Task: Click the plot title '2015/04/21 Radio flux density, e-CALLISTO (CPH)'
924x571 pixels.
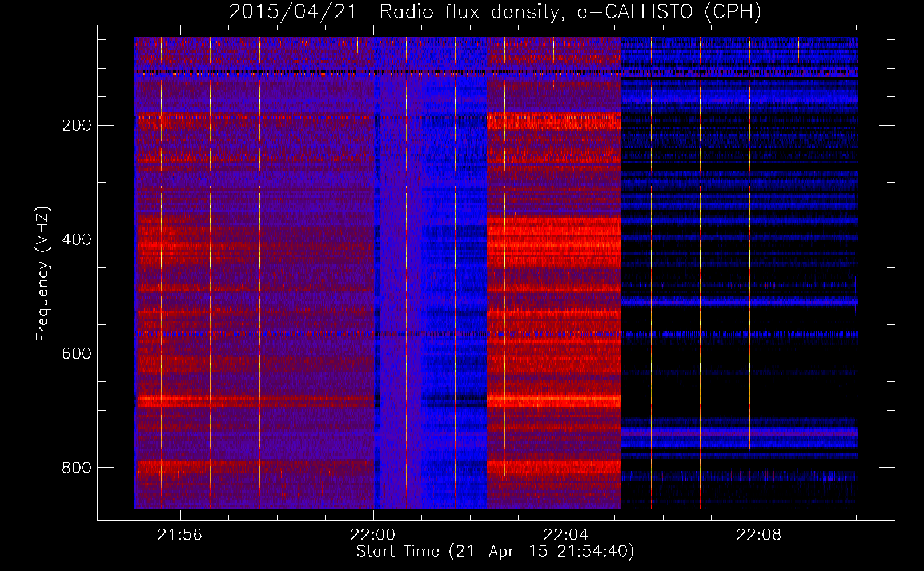Action: [495, 11]
